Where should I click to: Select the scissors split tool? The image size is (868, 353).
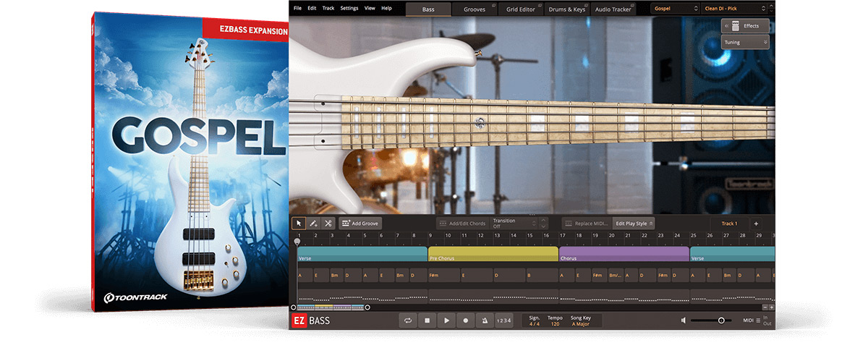pyautogui.click(x=328, y=224)
